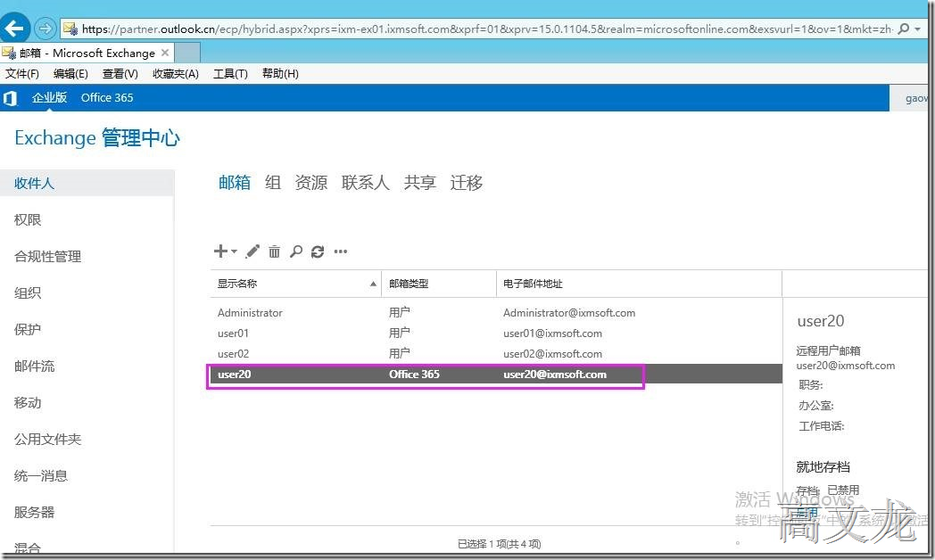The image size is (935, 560).
Task: Select 服务器 in the left navigation
Action: pyautogui.click(x=34, y=513)
